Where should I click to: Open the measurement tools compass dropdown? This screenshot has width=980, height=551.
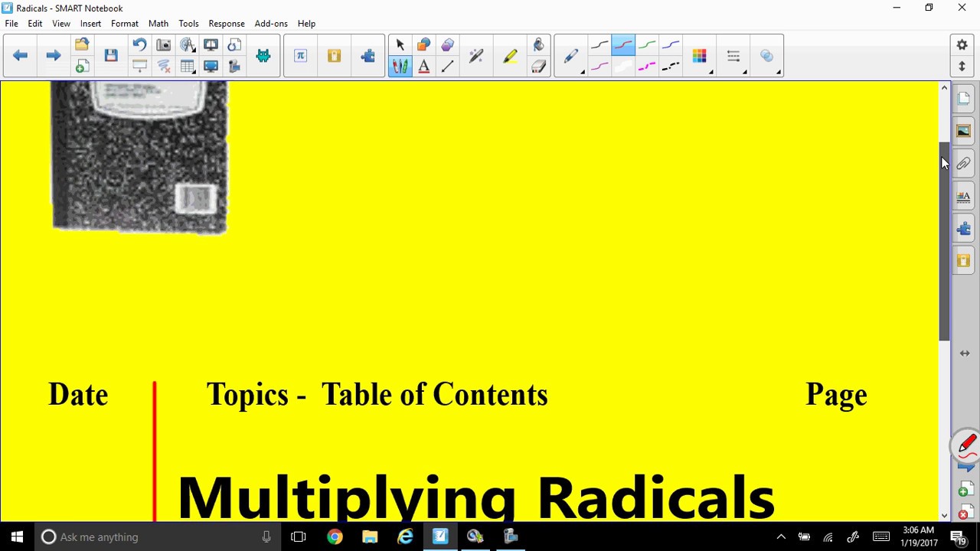point(188,45)
